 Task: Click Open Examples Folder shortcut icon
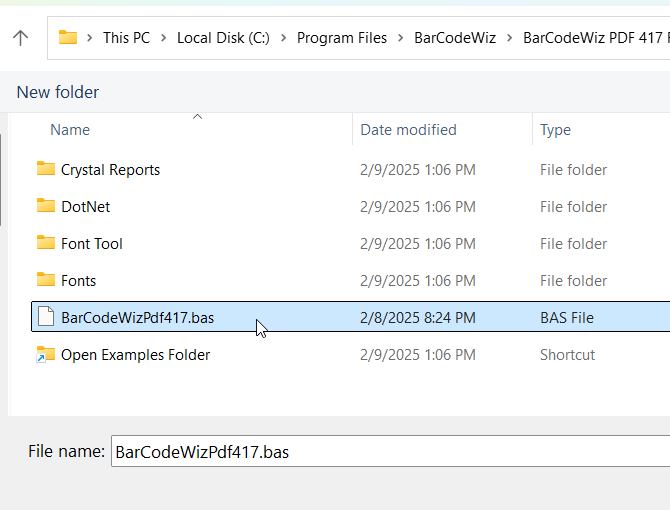coord(46,354)
